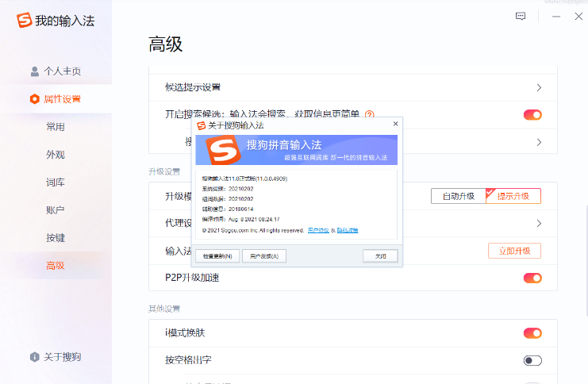This screenshot has height=384, width=588.
Task: Disable the i模式换肤 switch
Action: [x=532, y=333]
